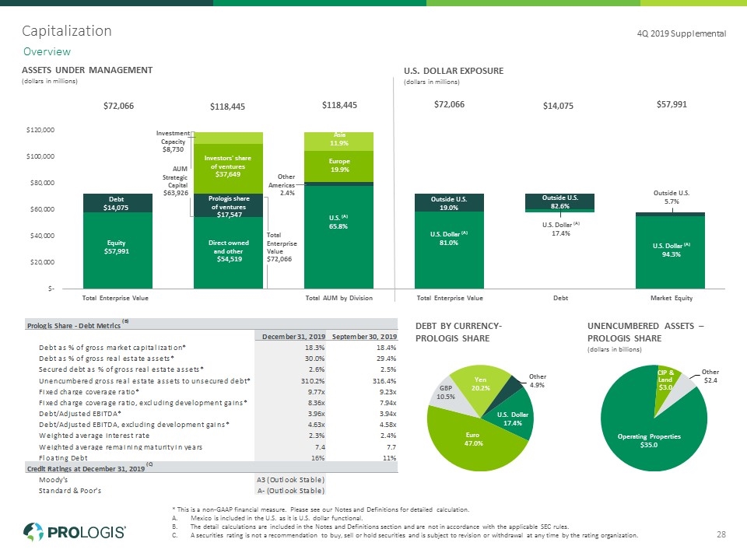Viewport: 747px width, 560px height.
Task: Click the Prologis globe logo icon
Action: tap(33, 531)
